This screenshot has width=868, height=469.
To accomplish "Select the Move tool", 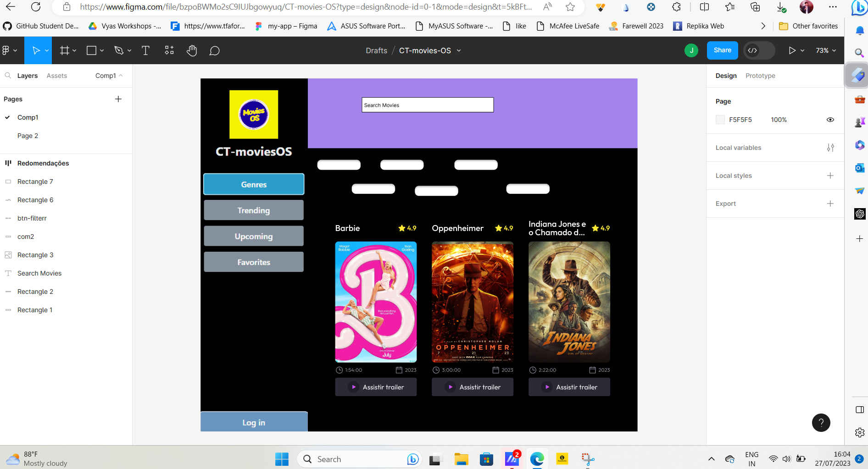I will coord(35,50).
